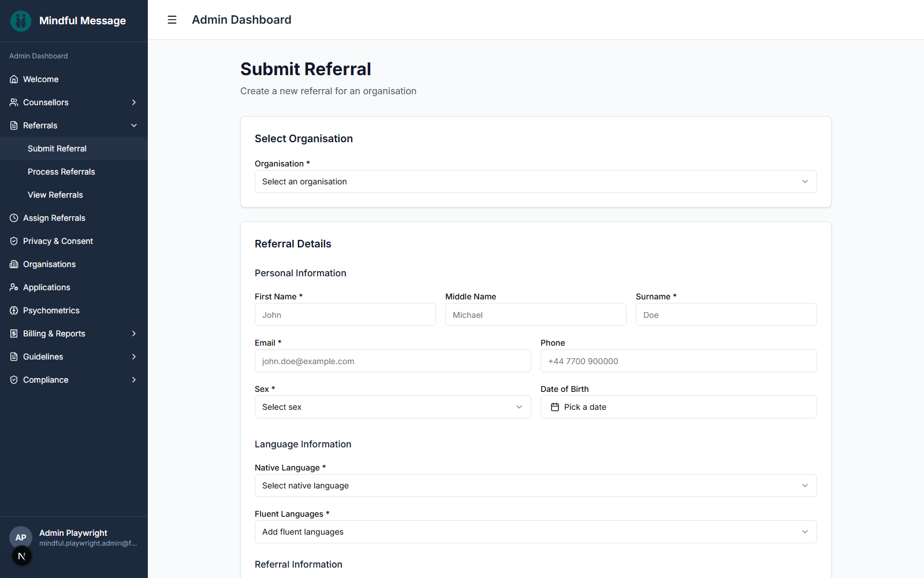This screenshot has height=578, width=924.
Task: Expand the Guidelines submenu chevron
Action: (x=134, y=357)
